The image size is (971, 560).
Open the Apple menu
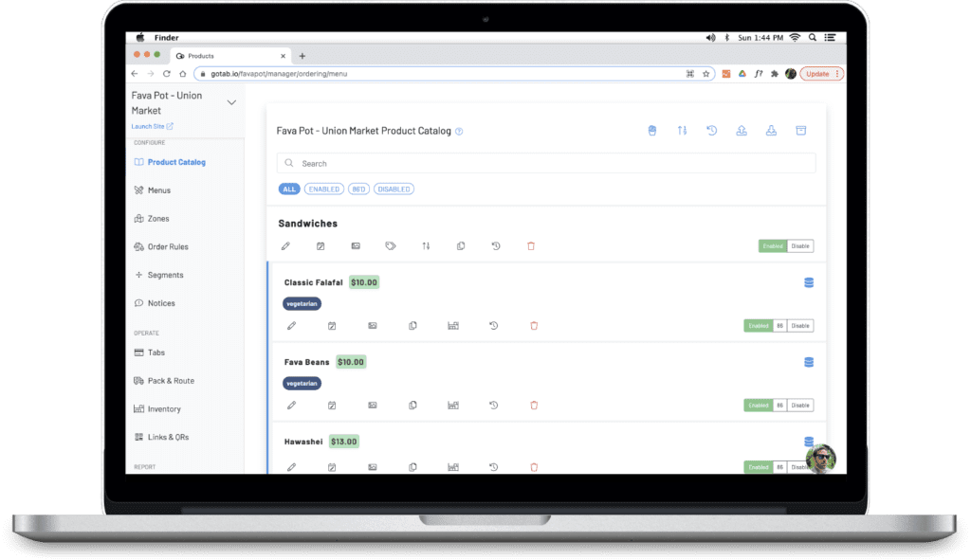[x=140, y=38]
